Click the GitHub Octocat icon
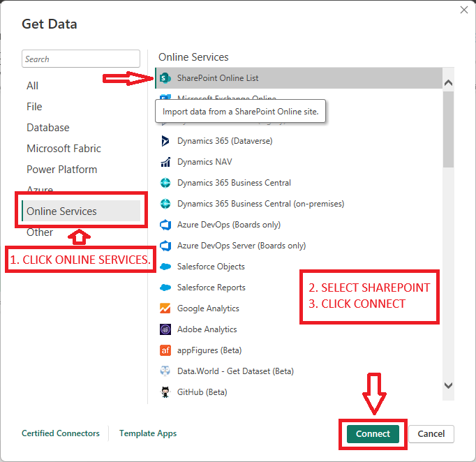This screenshot has height=462, width=476. 165,392
